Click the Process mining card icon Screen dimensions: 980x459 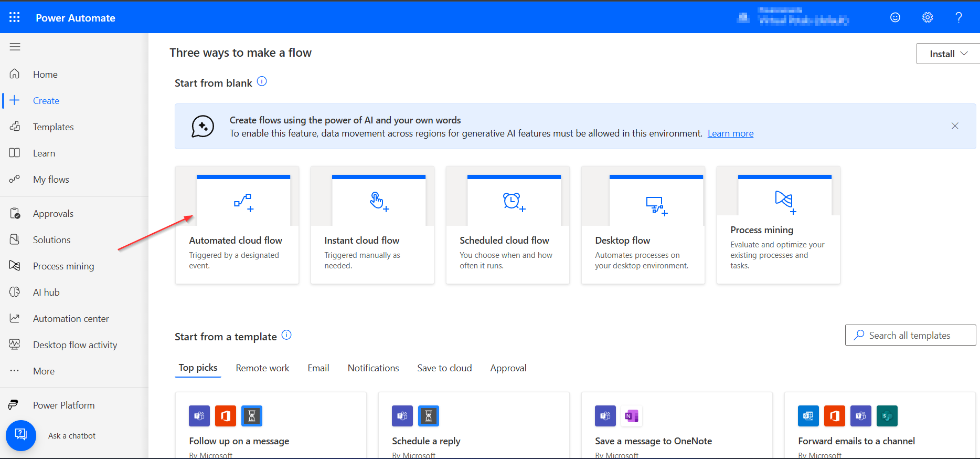[x=785, y=202]
